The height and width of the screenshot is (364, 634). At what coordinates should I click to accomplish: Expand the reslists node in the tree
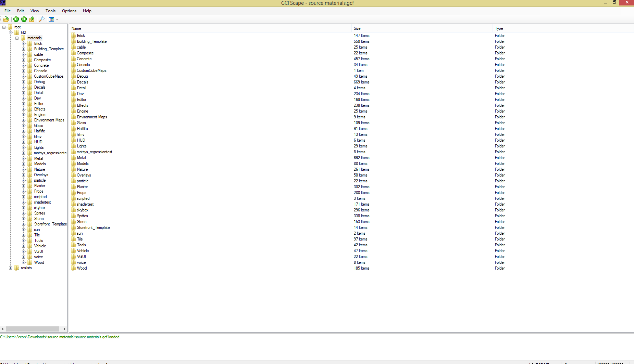10,268
